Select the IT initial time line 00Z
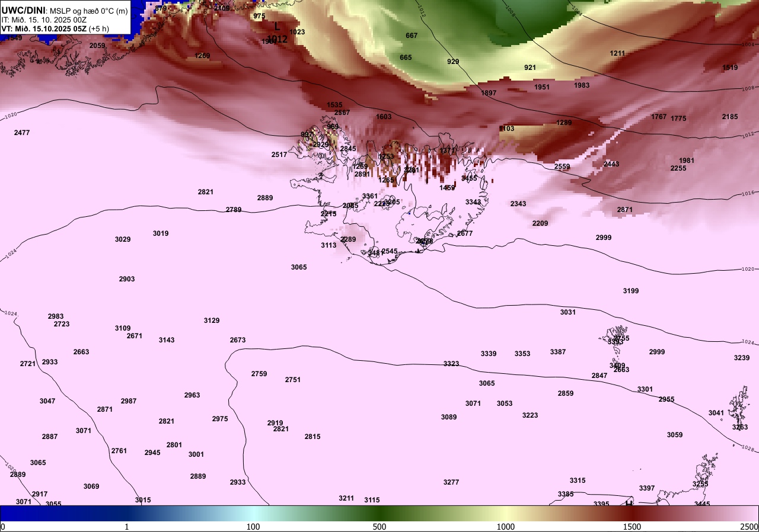Viewport: 759px width, 532px height. tap(44, 20)
